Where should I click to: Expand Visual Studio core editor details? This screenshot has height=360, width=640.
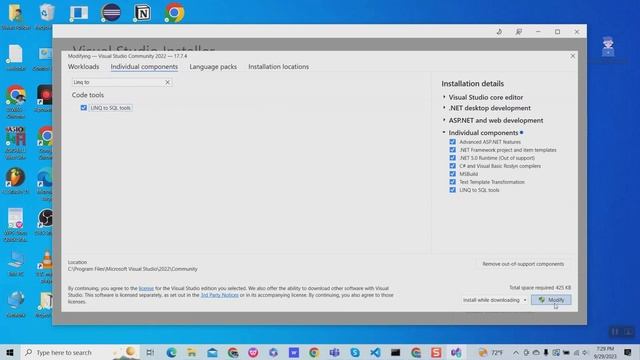pos(444,97)
